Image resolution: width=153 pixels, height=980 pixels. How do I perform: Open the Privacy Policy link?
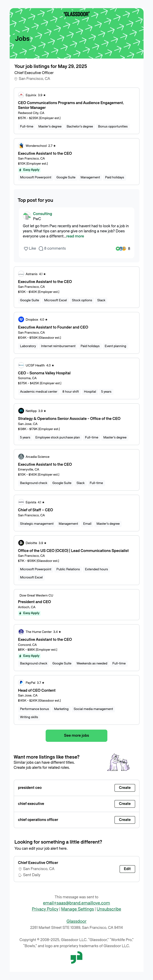(45, 909)
